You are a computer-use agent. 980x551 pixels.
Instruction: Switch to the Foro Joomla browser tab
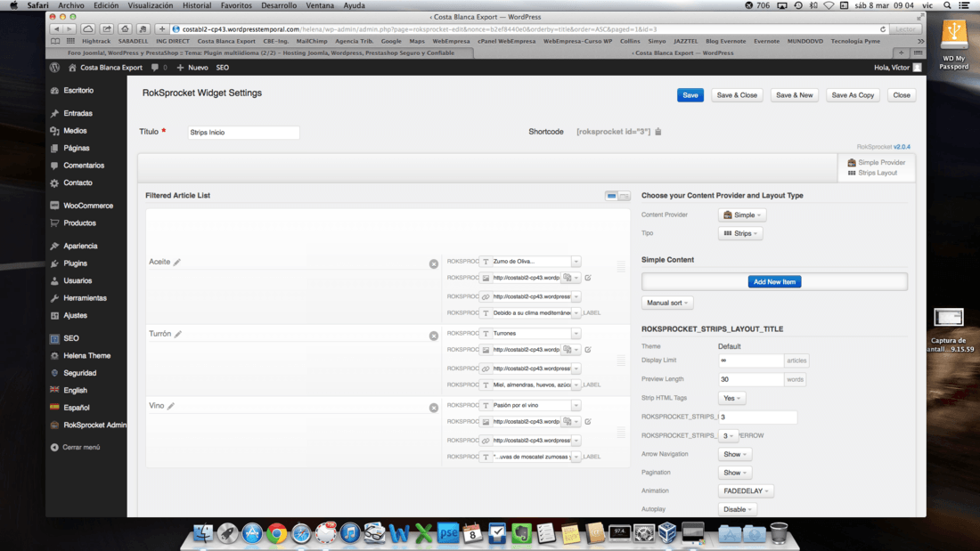[x=261, y=53]
